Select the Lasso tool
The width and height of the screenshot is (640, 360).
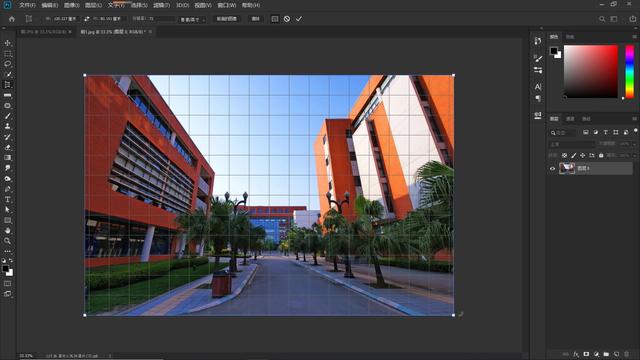[7, 64]
